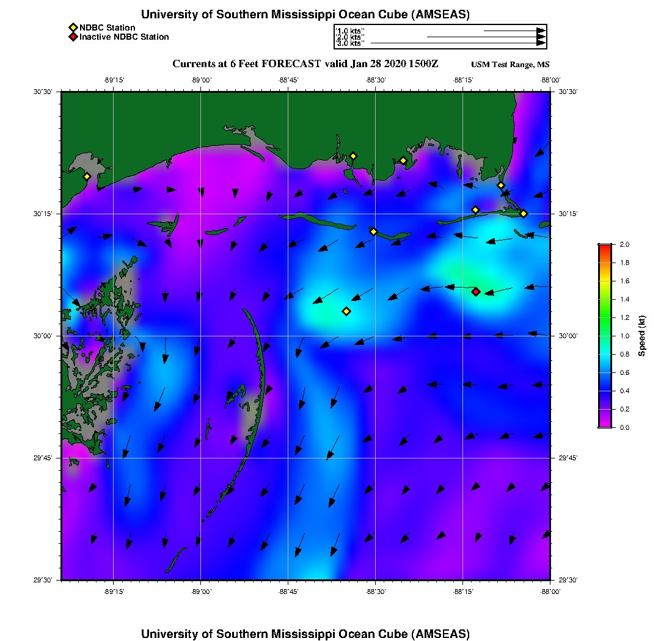This screenshot has width=672, height=641.
Task: Click the USM Test Range, MS label
Action: tap(510, 65)
